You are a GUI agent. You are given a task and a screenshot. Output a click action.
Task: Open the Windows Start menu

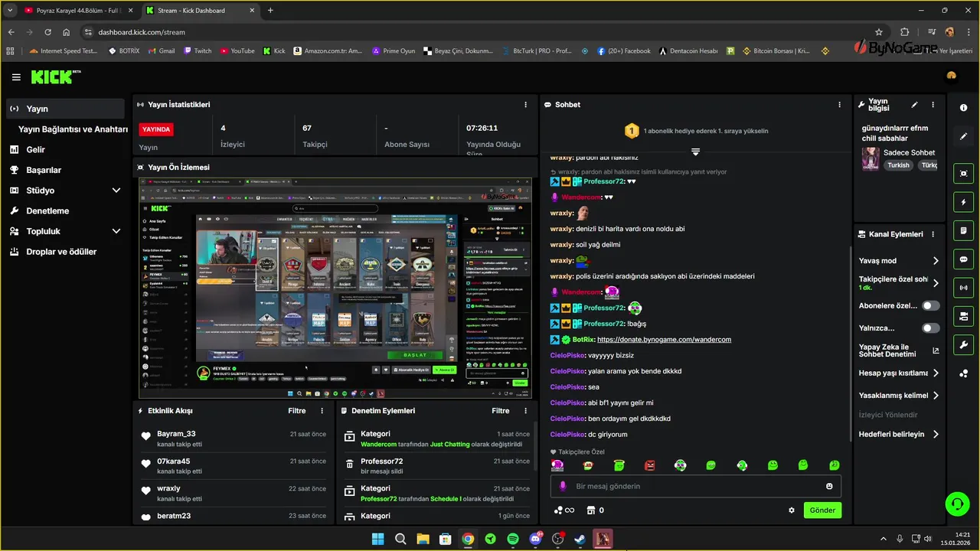377,539
